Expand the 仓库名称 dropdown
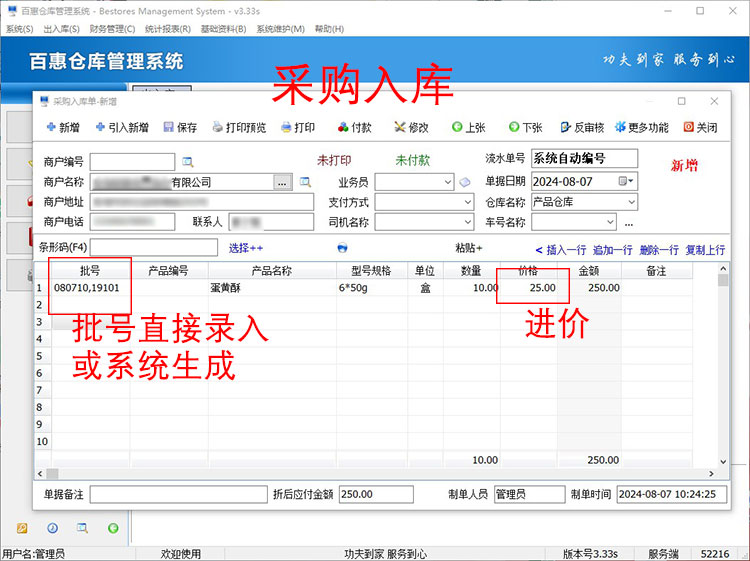 pos(631,202)
